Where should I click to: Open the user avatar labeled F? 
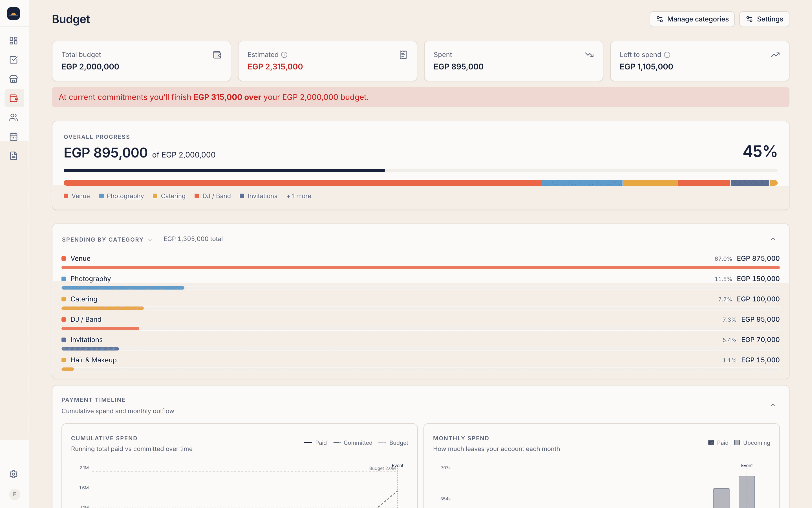pyautogui.click(x=14, y=494)
